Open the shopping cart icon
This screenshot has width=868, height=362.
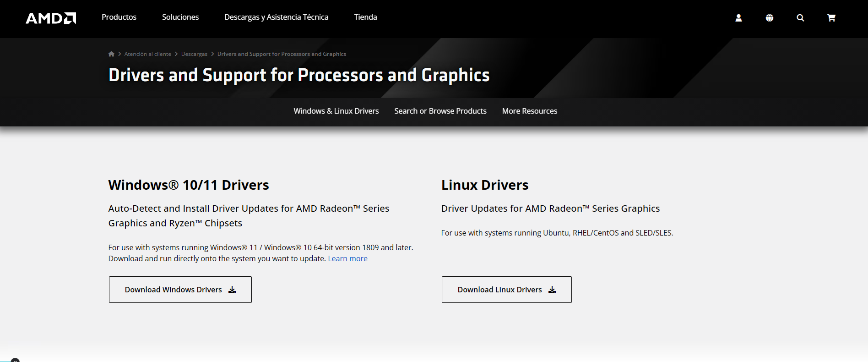pos(831,18)
